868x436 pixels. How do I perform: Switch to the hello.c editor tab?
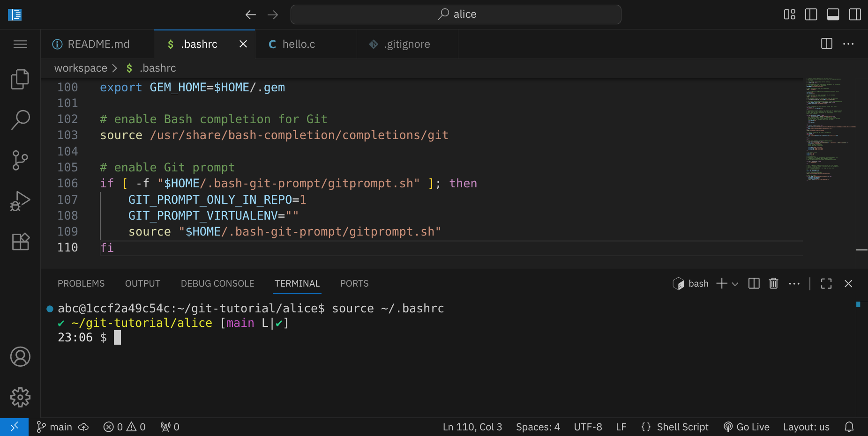(x=299, y=44)
